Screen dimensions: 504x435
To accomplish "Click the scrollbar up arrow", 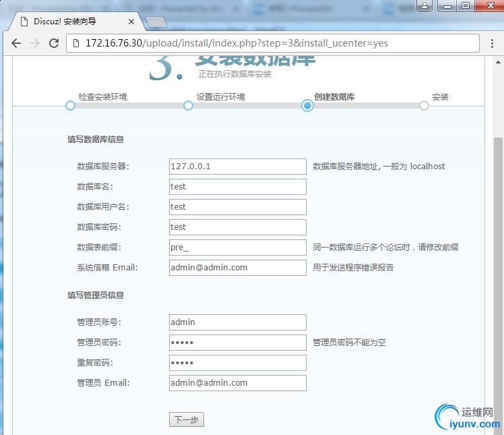I will (x=498, y=62).
